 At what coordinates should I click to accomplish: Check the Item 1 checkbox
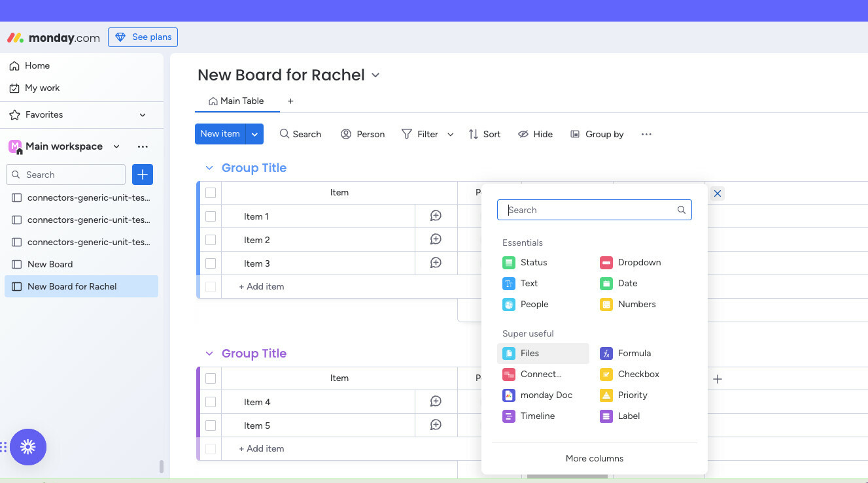click(x=211, y=216)
